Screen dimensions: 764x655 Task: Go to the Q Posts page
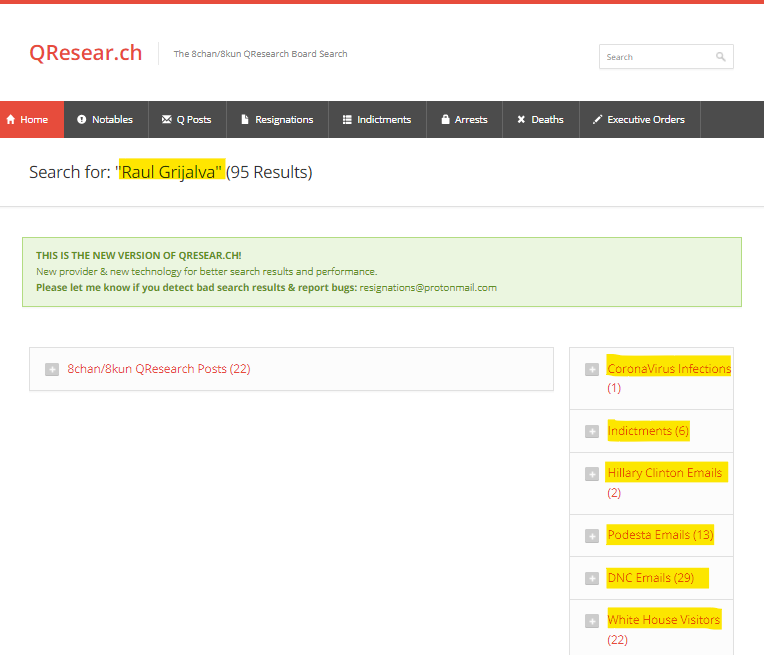coord(187,119)
